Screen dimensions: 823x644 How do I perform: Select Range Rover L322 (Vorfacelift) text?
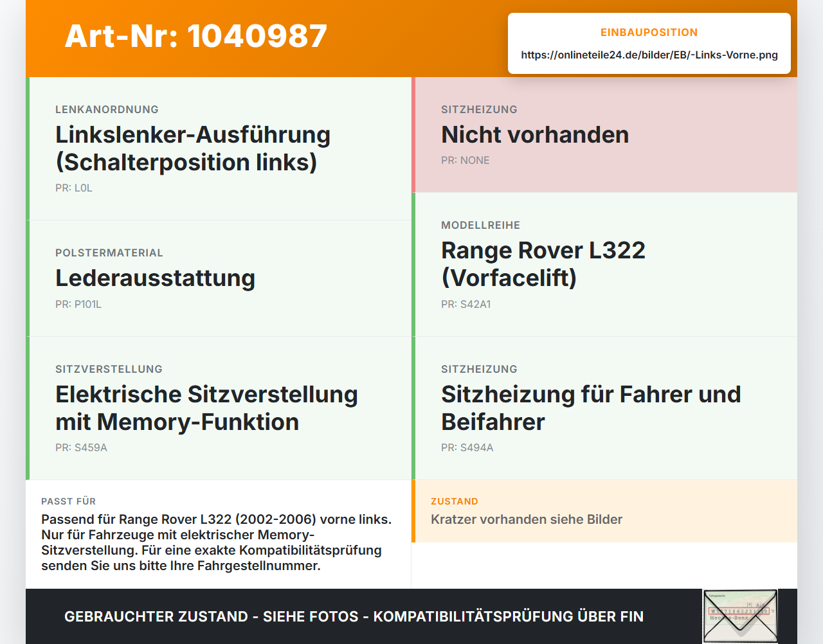tap(543, 264)
